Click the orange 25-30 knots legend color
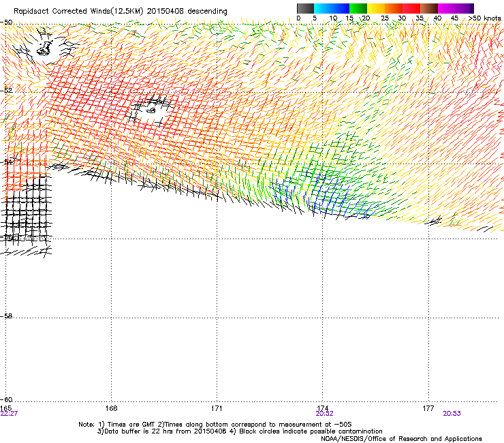Screen dimensions: 504x443 click(394, 8)
